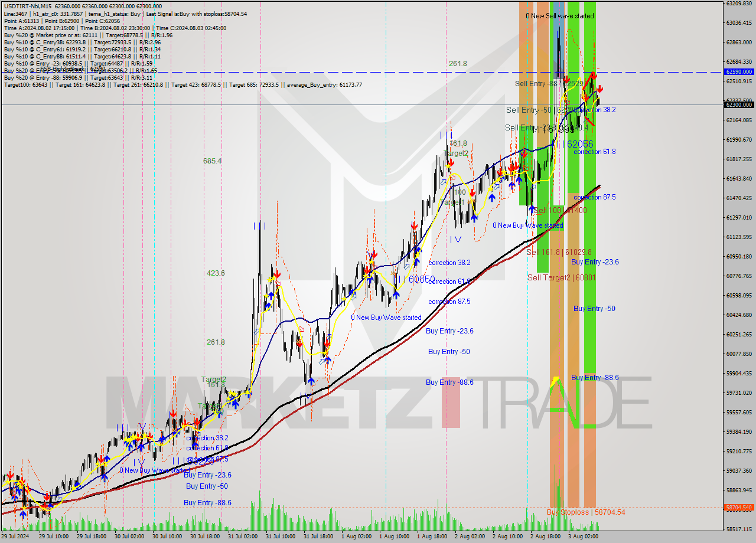Click 60950.110 on the price axis
The image size is (756, 543).
(x=739, y=257)
